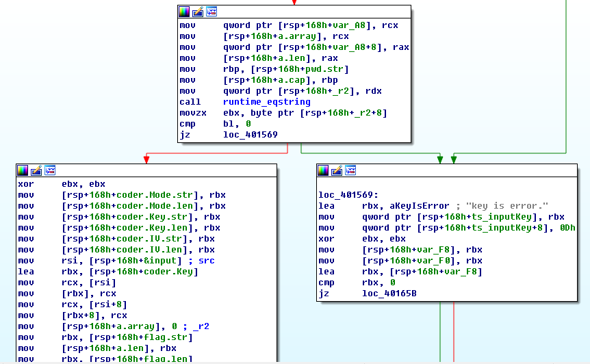Click the cmp rbx, 0 line
The width and height of the screenshot is (590, 364).
[357, 283]
